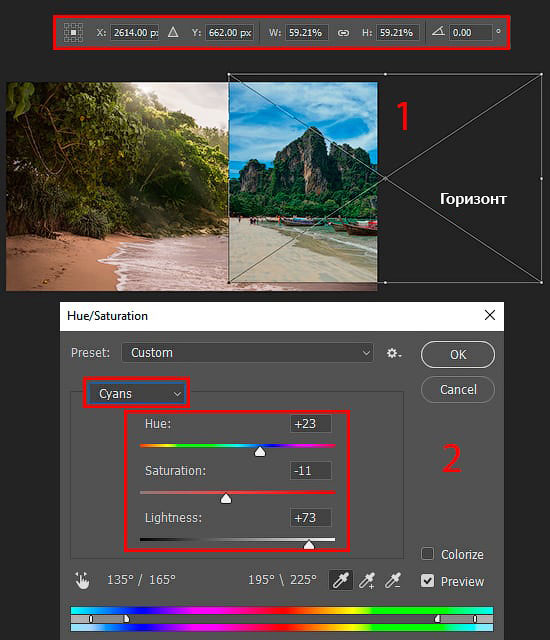Image resolution: width=550 pixels, height=640 pixels.
Task: Select the Add to Sample eyedropper
Action: click(x=367, y=580)
